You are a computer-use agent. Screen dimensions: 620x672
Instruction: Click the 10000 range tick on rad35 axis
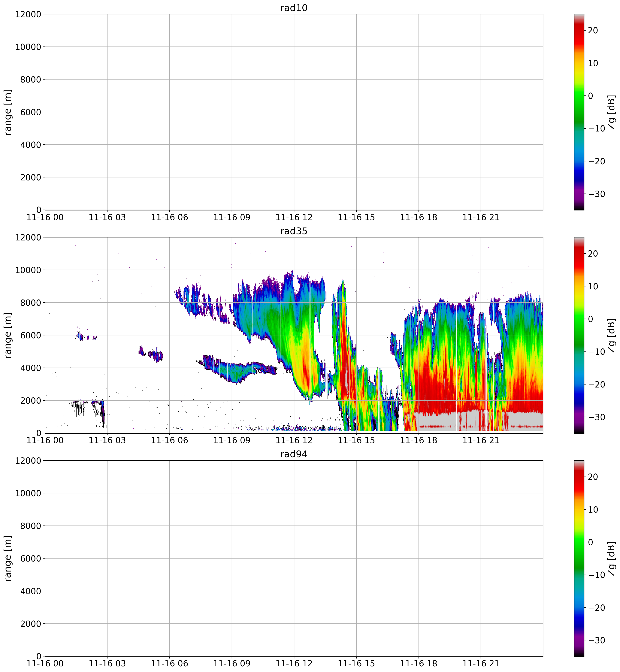coord(28,270)
